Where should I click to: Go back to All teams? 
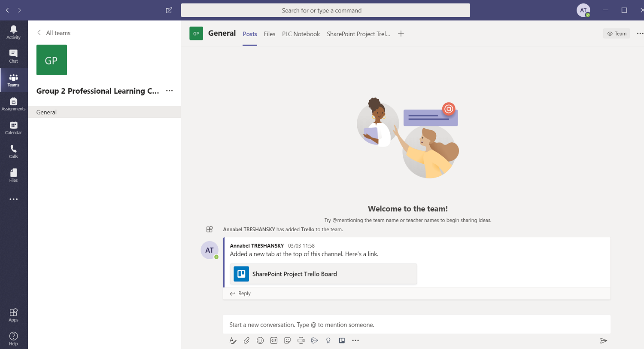pyautogui.click(x=54, y=33)
